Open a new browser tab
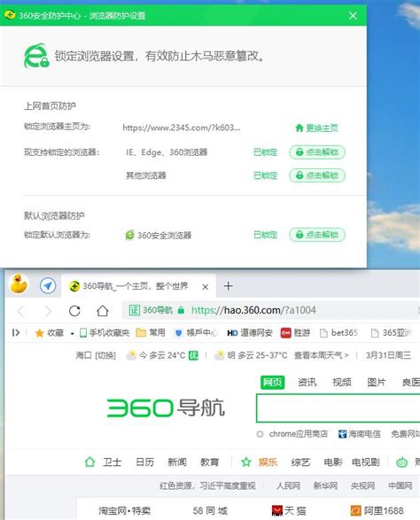This screenshot has width=420, height=520. 229,286
